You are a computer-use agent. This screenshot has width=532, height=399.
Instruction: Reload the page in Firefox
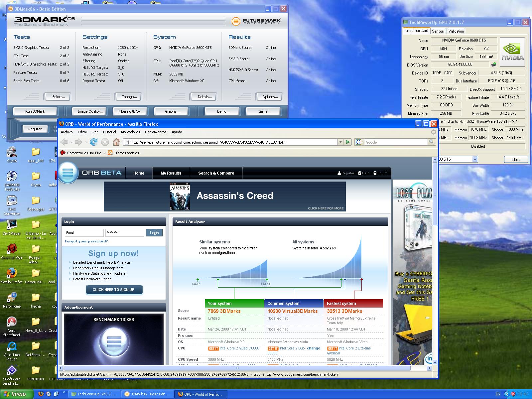94,142
